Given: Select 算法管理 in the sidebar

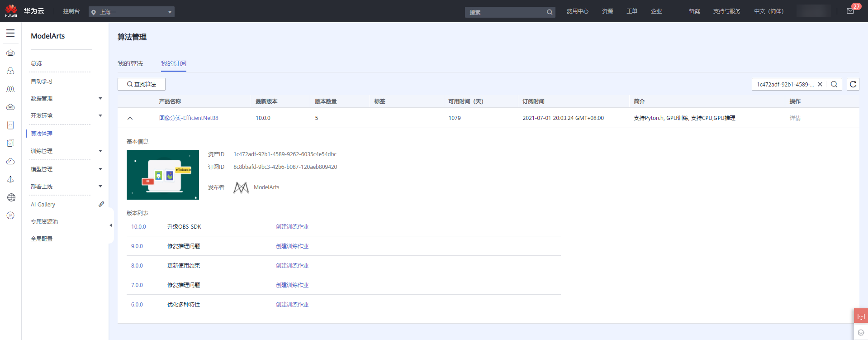Looking at the screenshot, I should (42, 134).
